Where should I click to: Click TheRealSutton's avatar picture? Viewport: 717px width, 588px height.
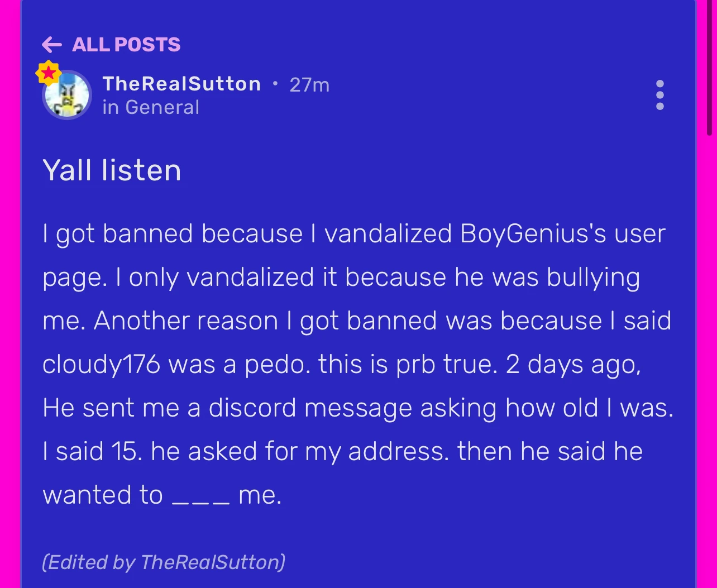(x=67, y=95)
